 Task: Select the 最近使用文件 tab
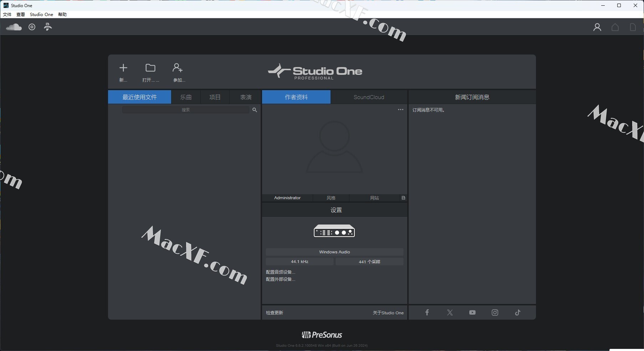[139, 97]
